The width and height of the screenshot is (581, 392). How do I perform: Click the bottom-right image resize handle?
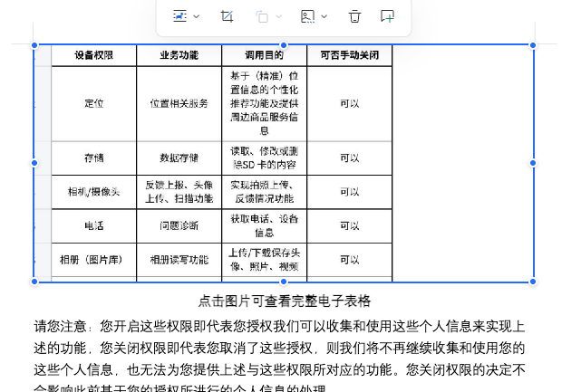(x=533, y=282)
